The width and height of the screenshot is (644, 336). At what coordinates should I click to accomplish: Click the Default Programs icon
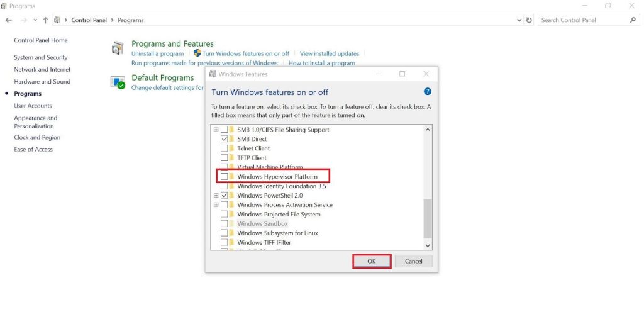pyautogui.click(x=118, y=82)
